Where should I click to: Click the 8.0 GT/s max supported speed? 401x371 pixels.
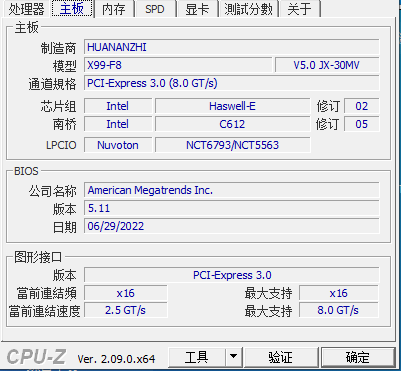(x=339, y=310)
